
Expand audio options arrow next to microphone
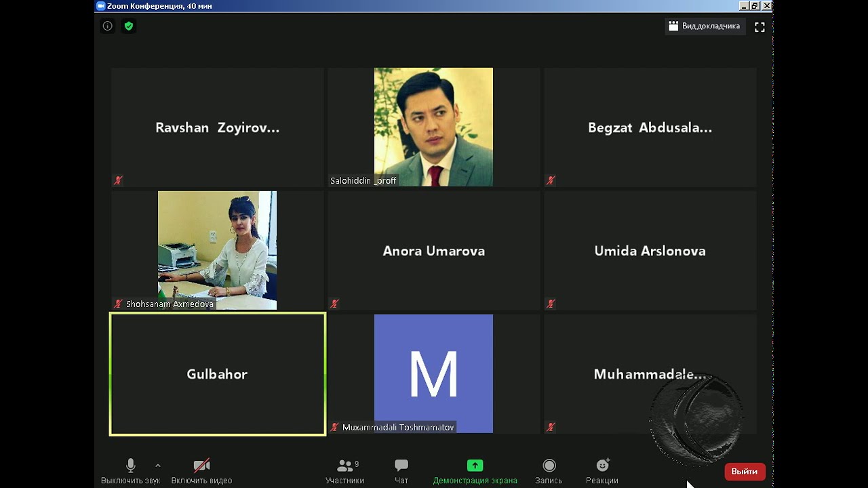pyautogui.click(x=158, y=466)
